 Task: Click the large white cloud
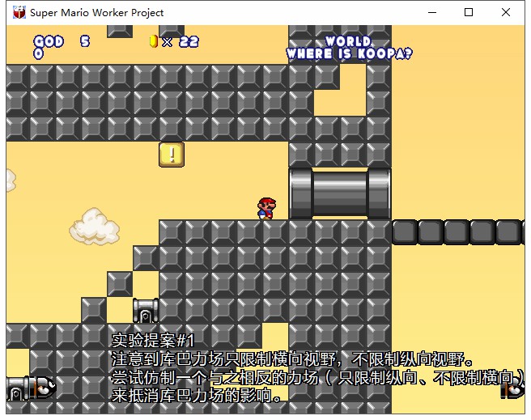[x=94, y=227]
